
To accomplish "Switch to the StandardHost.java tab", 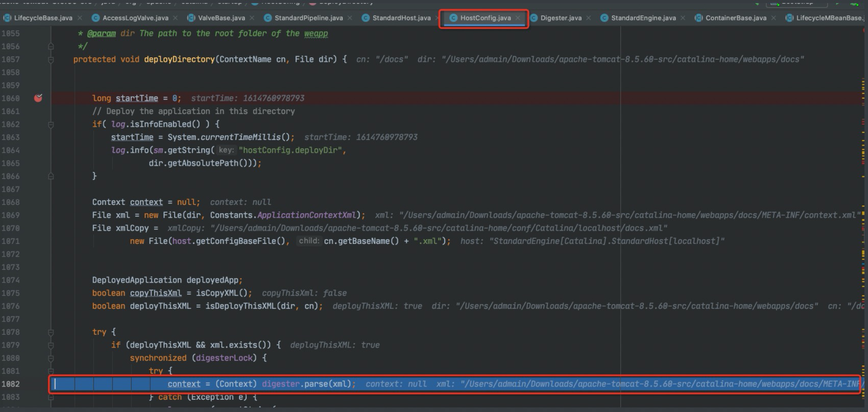I will [402, 18].
